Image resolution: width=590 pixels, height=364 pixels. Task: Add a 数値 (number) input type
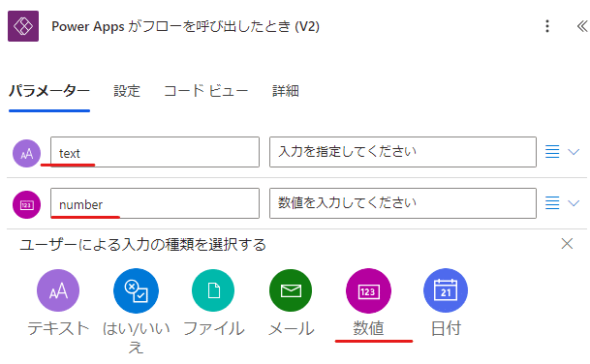pyautogui.click(x=368, y=303)
